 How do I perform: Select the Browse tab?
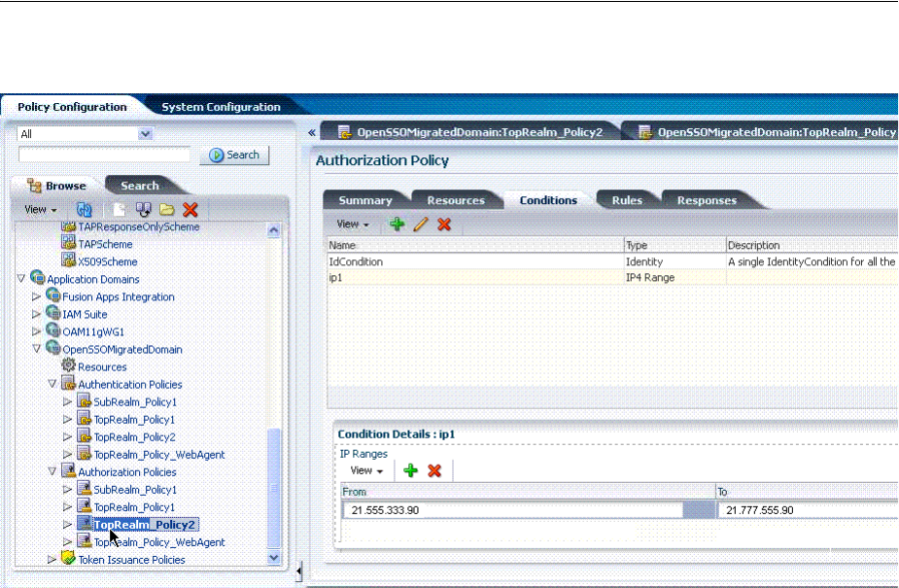[x=57, y=186]
